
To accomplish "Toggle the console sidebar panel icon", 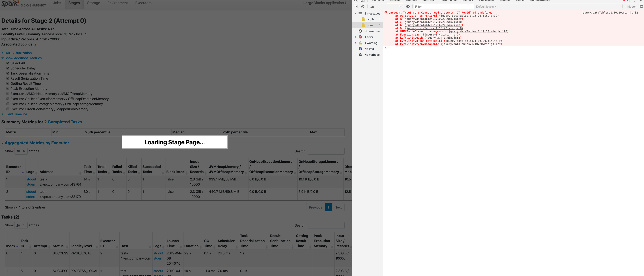I will point(356,7).
